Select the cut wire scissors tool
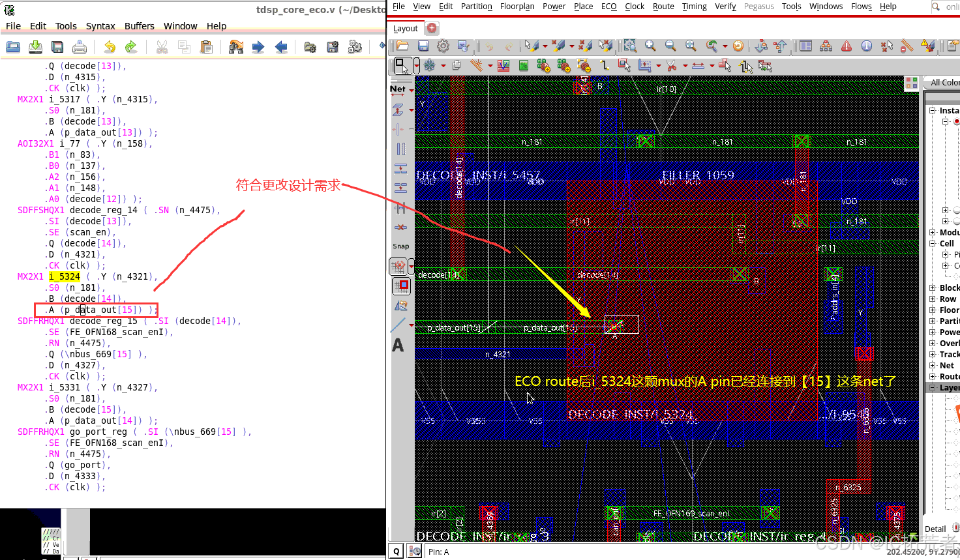 click(x=672, y=65)
